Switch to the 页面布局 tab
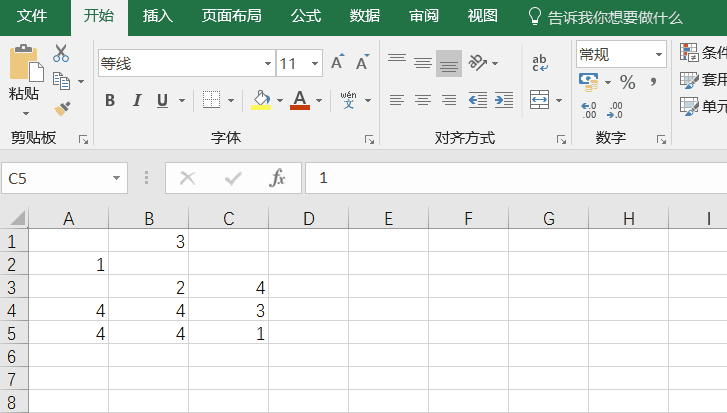The image size is (727, 413). pos(231,16)
